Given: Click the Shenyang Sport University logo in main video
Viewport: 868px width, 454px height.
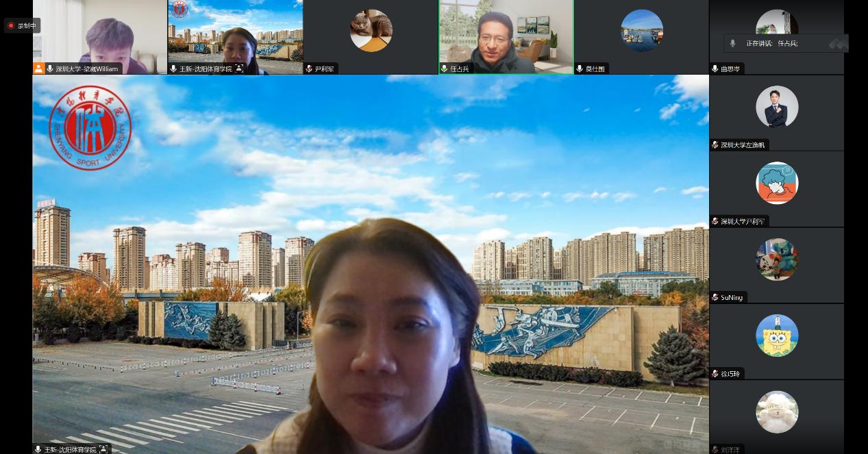Looking at the screenshot, I should (x=90, y=128).
